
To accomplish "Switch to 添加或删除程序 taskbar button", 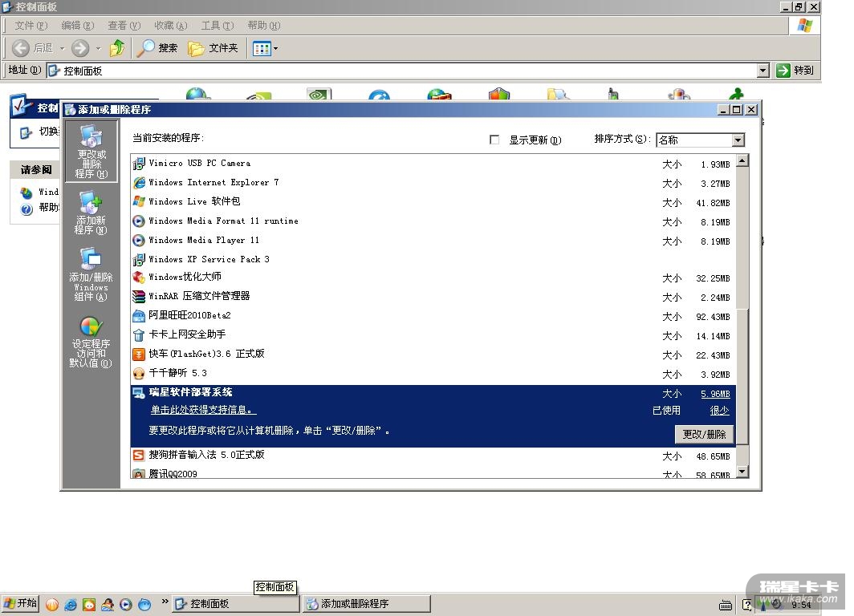I will (x=367, y=604).
